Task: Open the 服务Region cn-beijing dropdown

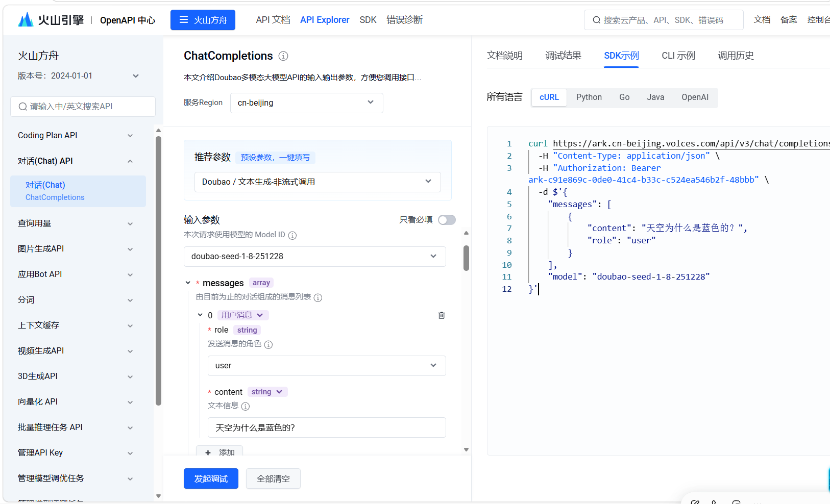Action: click(x=306, y=103)
